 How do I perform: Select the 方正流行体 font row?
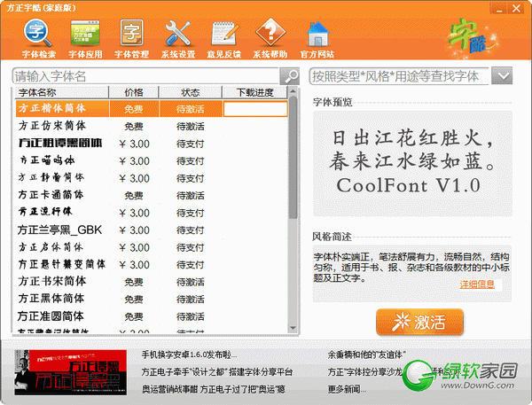pyautogui.click(x=152, y=213)
